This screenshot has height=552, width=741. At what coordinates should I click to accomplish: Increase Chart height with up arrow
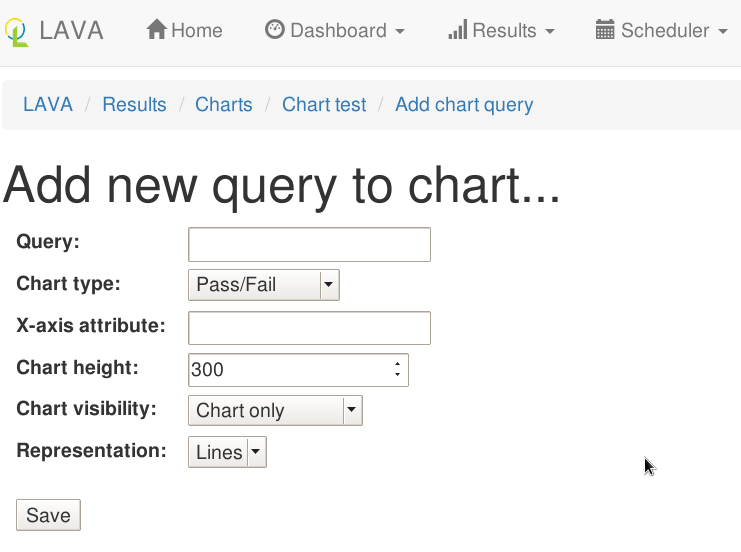coord(398,364)
